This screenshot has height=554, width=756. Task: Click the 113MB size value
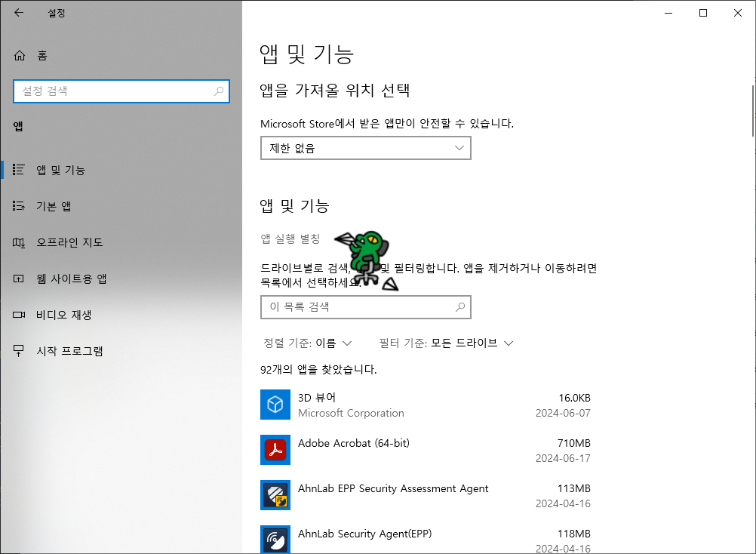point(573,488)
